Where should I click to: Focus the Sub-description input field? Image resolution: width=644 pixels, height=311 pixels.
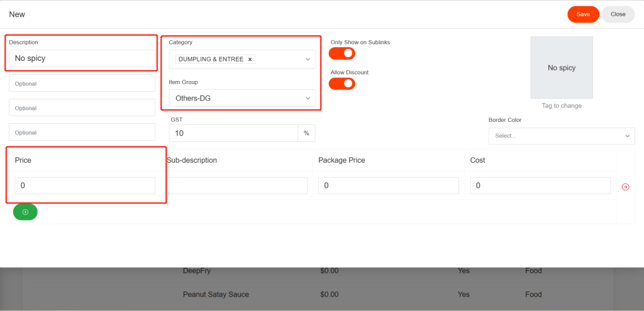point(237,186)
